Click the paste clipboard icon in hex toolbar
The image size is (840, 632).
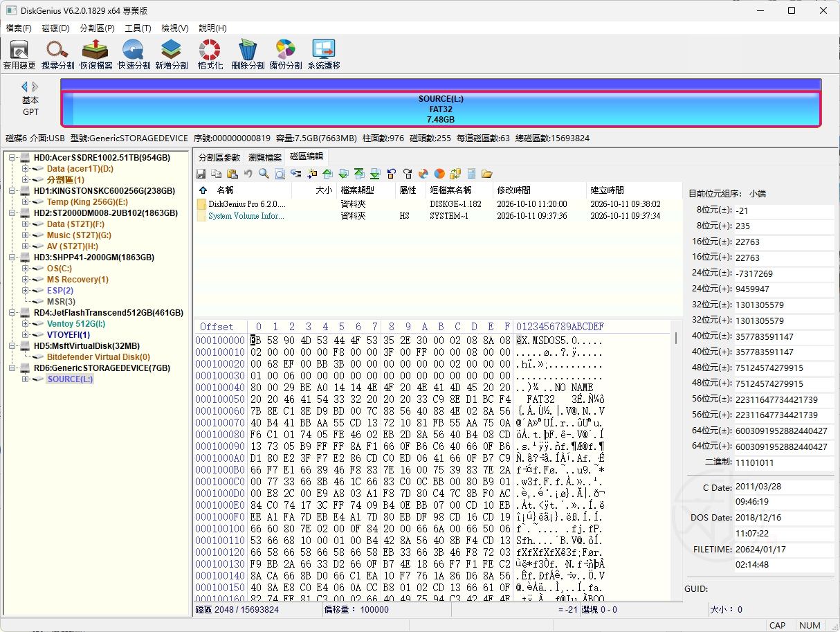click(x=232, y=174)
